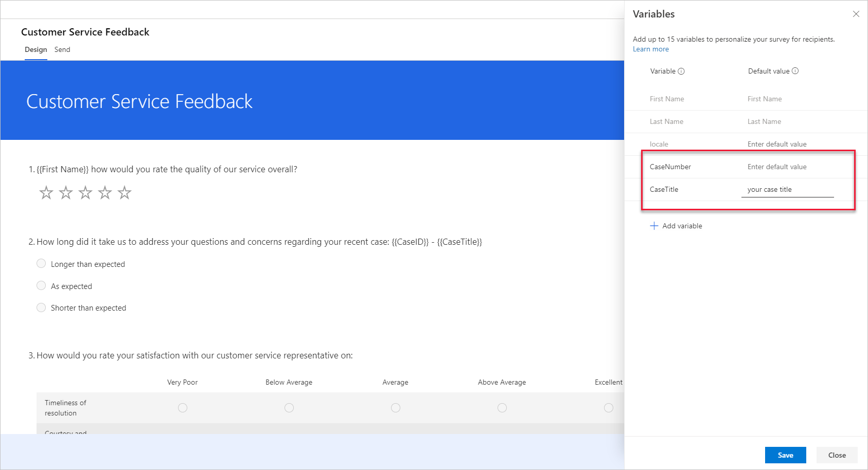Rate four stars on question 1
This screenshot has height=470, width=868.
coord(105,193)
